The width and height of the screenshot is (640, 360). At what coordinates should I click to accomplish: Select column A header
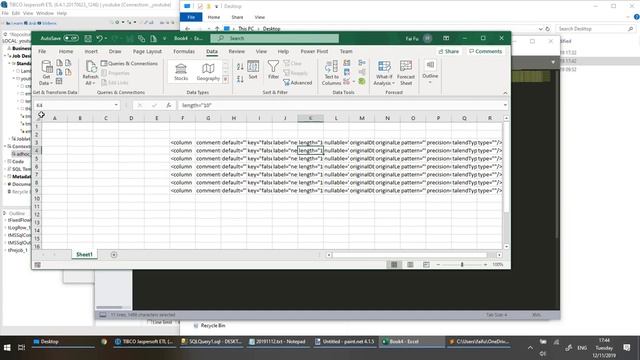[54, 118]
